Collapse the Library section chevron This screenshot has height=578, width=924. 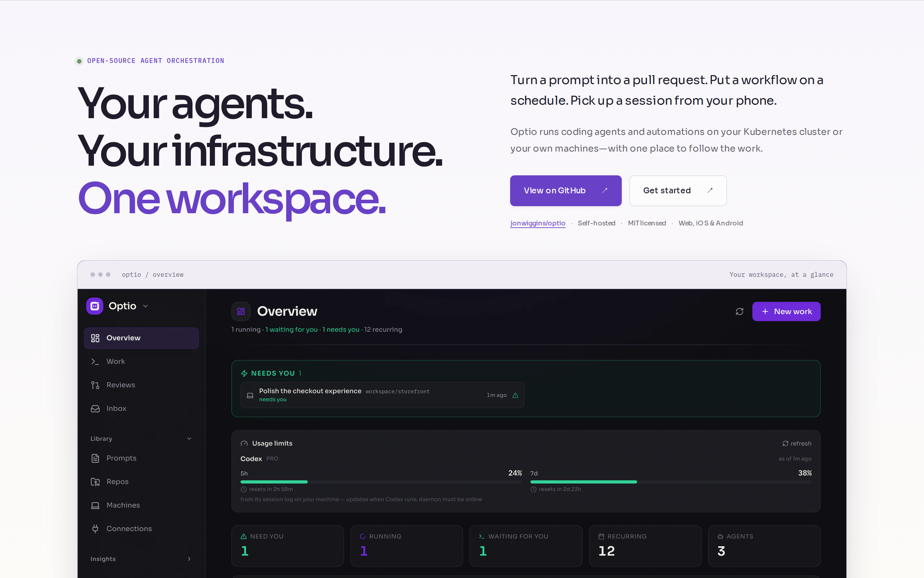(x=189, y=438)
